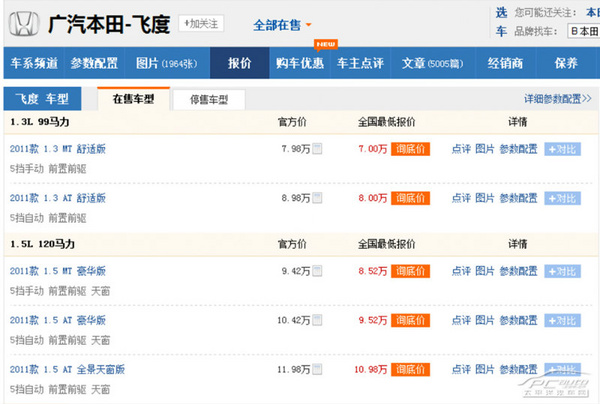Toggle +对比 compare for 2011款 1.5 MT 豪华版
This screenshot has width=600, height=404.
tap(562, 270)
